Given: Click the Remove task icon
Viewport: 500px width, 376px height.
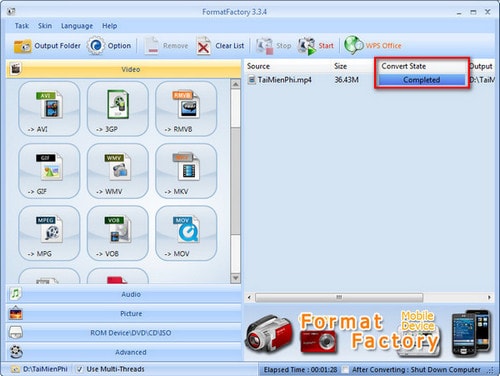Looking at the screenshot, I should tap(151, 46).
